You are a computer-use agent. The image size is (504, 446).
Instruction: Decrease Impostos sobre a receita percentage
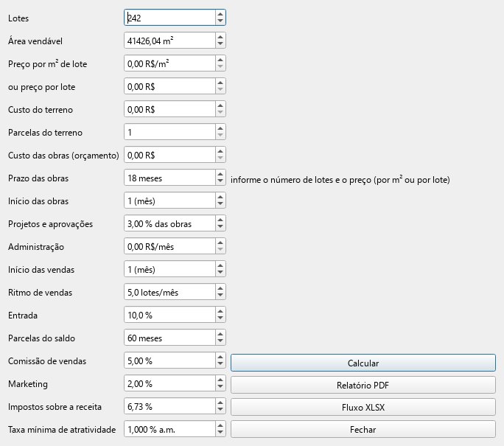[x=220, y=409]
